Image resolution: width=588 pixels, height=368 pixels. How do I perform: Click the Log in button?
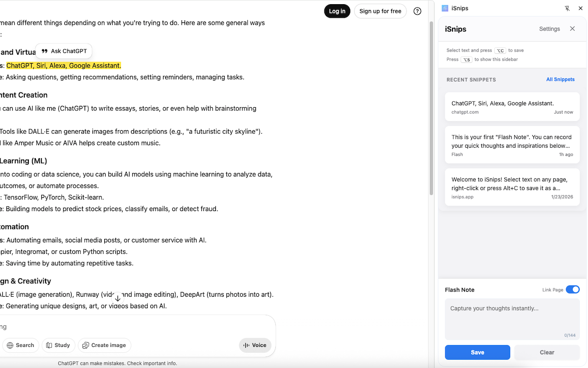pos(337,11)
